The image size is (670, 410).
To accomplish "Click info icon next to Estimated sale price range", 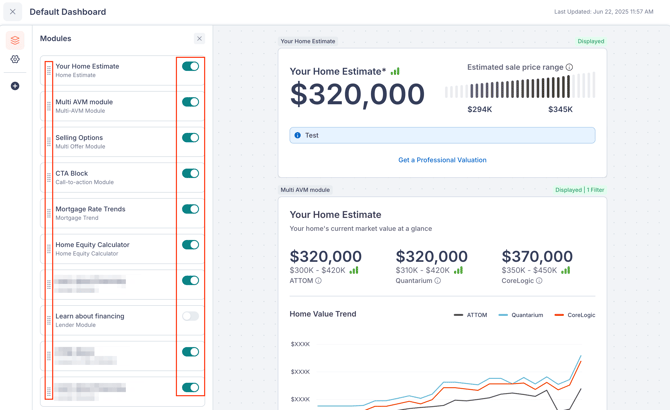I will coord(569,67).
